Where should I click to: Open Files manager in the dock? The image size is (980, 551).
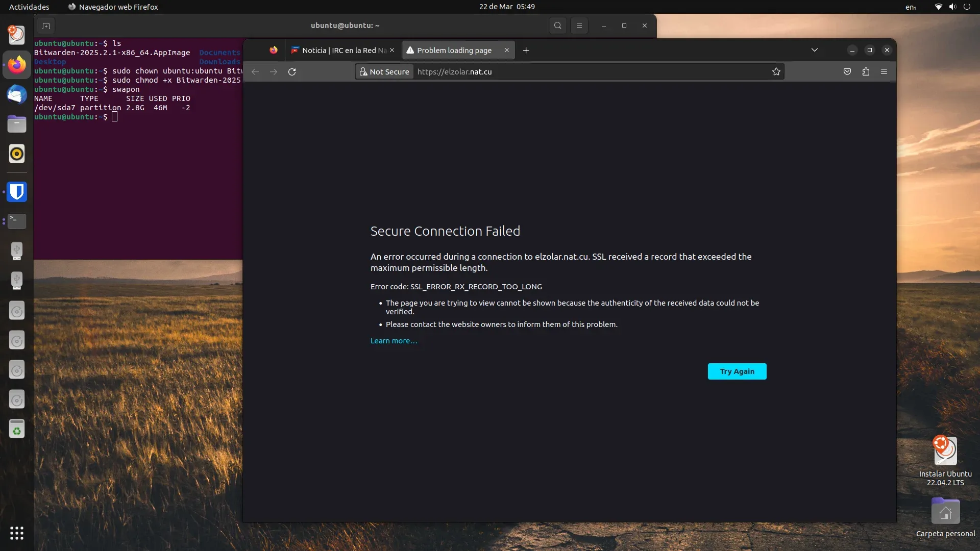pos(17,124)
